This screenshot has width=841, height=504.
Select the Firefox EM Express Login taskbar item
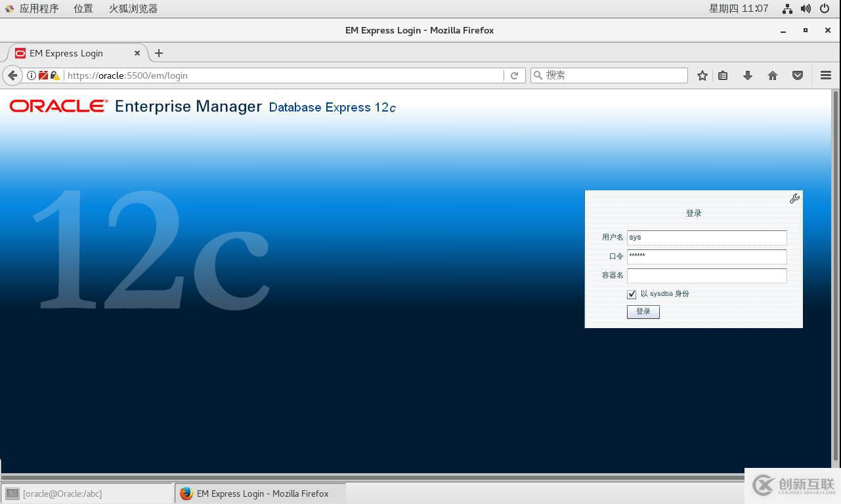(x=261, y=493)
